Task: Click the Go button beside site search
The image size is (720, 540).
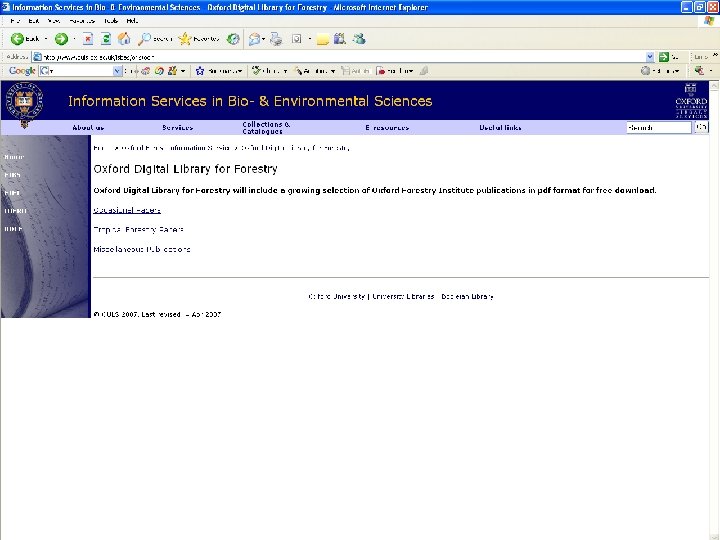Action: [701, 127]
